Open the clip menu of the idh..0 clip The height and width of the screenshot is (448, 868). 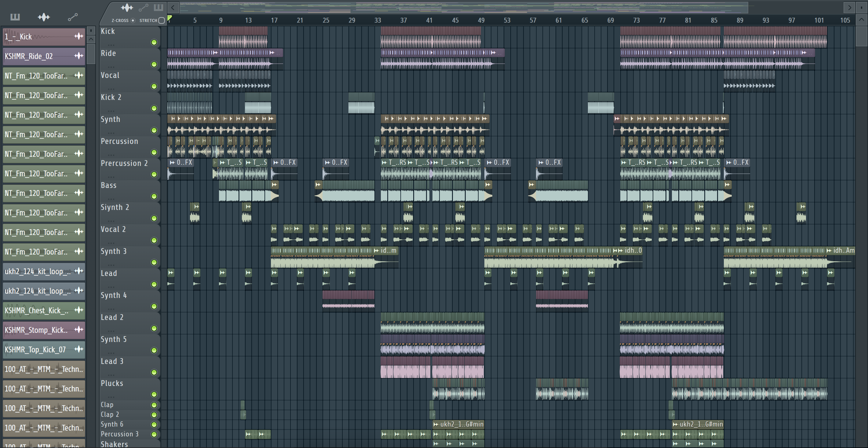[x=620, y=251]
